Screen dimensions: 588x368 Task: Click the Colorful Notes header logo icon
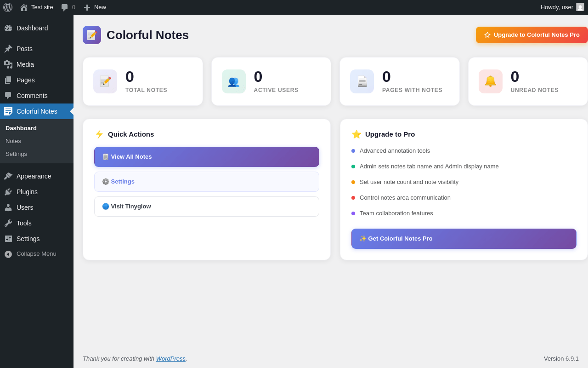(x=92, y=35)
